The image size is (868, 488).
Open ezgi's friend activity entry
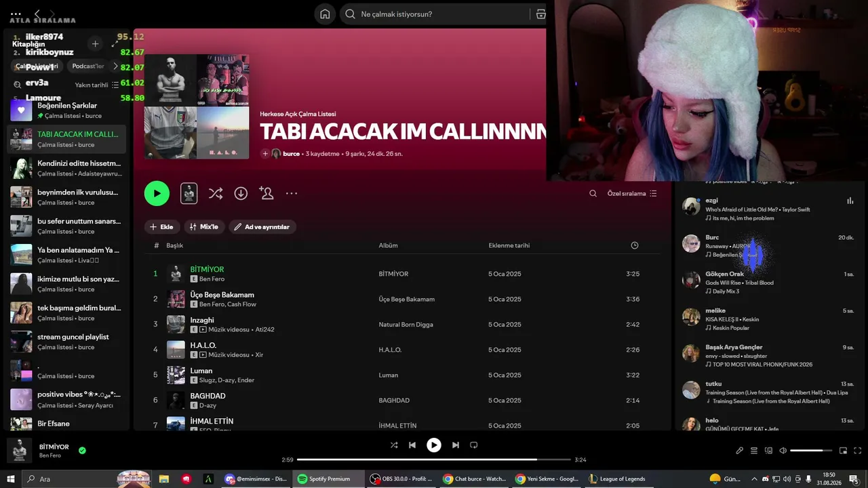coord(770,209)
